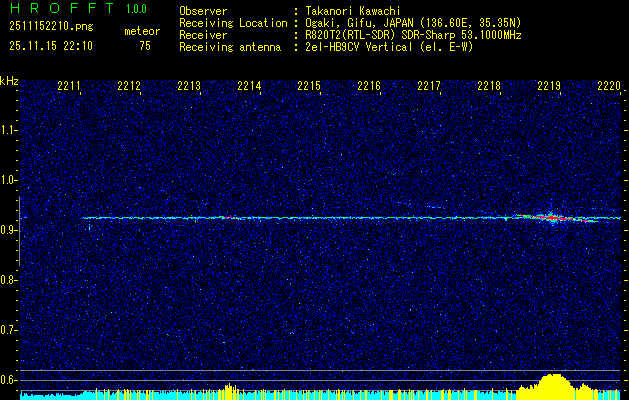Click the 'Receiving Location' label

(233, 23)
